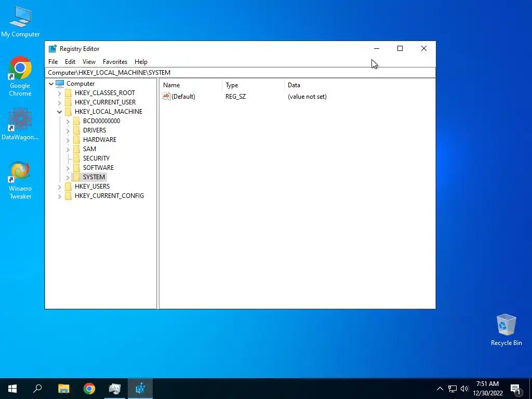532x399 pixels.
Task: Open Chrome from the taskbar
Action: [89, 389]
